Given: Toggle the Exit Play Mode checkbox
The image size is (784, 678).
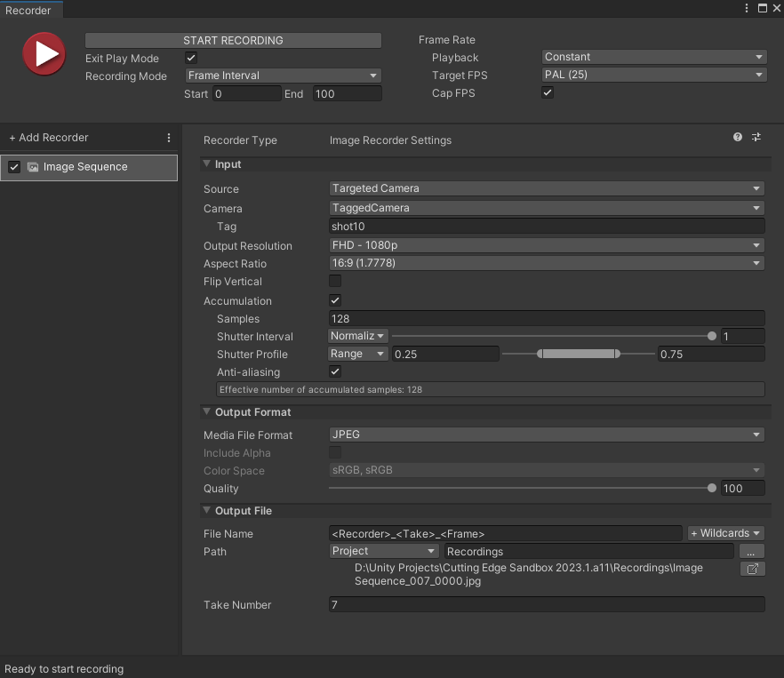Looking at the screenshot, I should pos(190,58).
